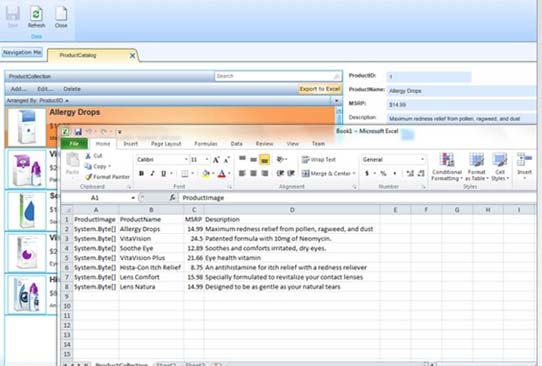542x366 pixels.
Task: Toggle Wrap Text
Action: click(319, 160)
